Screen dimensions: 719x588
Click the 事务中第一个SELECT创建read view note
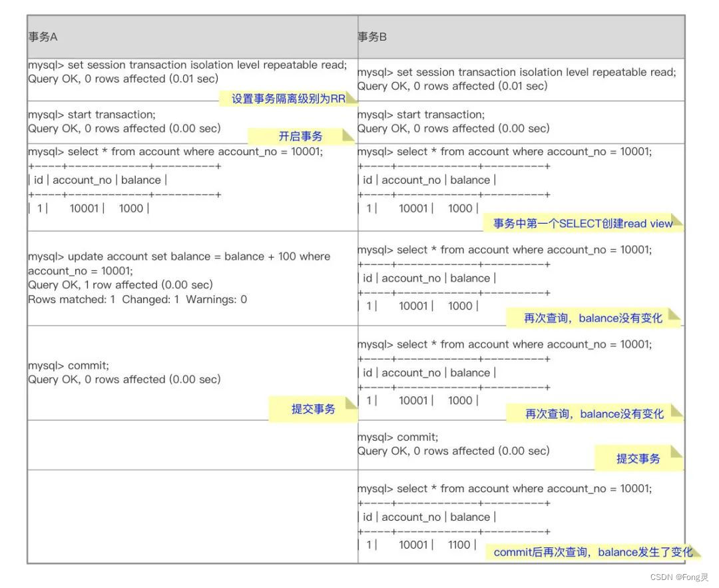(583, 223)
